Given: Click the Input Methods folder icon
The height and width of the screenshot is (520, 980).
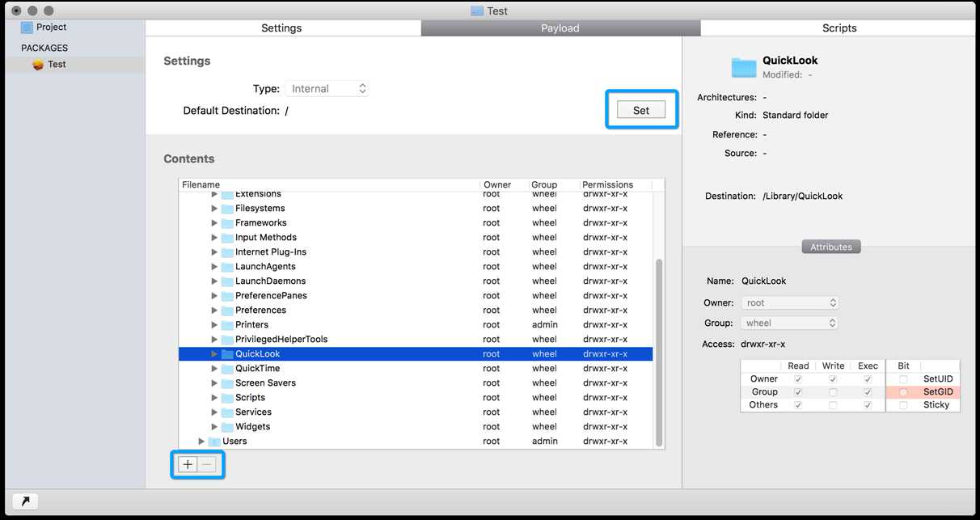Looking at the screenshot, I should pos(227,238).
